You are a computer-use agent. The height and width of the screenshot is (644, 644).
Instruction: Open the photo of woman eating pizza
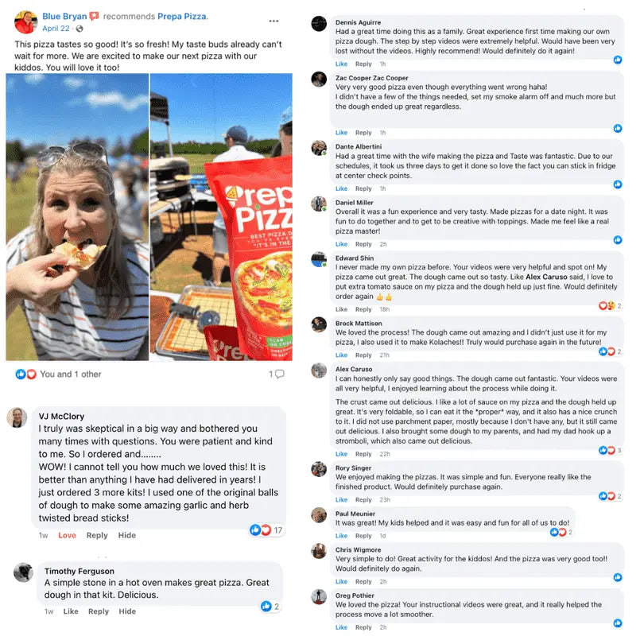point(77,217)
